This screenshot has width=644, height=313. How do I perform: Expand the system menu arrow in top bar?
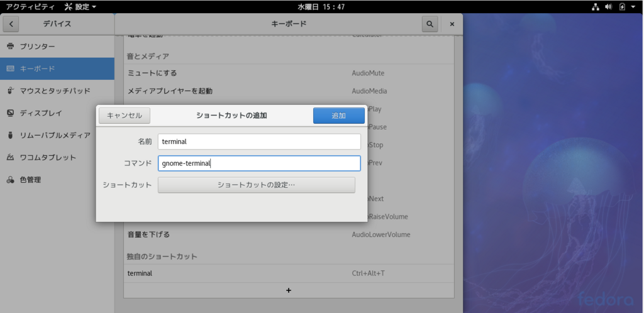(633, 7)
